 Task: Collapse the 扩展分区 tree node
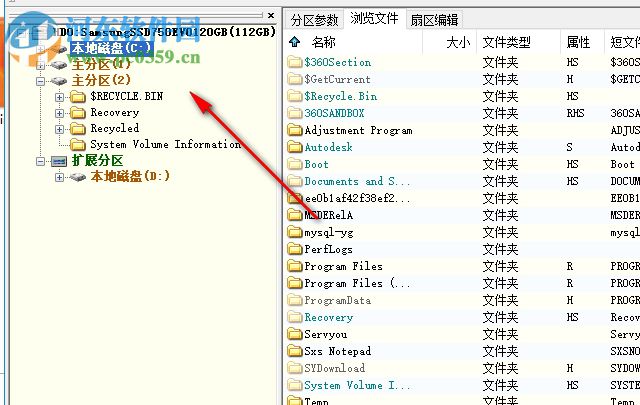40,161
